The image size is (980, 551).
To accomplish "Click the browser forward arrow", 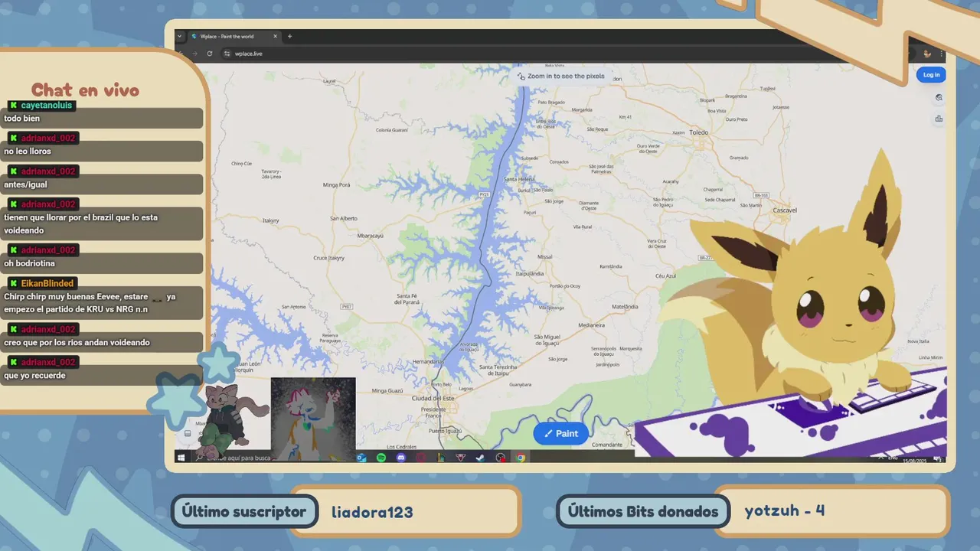I will click(194, 54).
